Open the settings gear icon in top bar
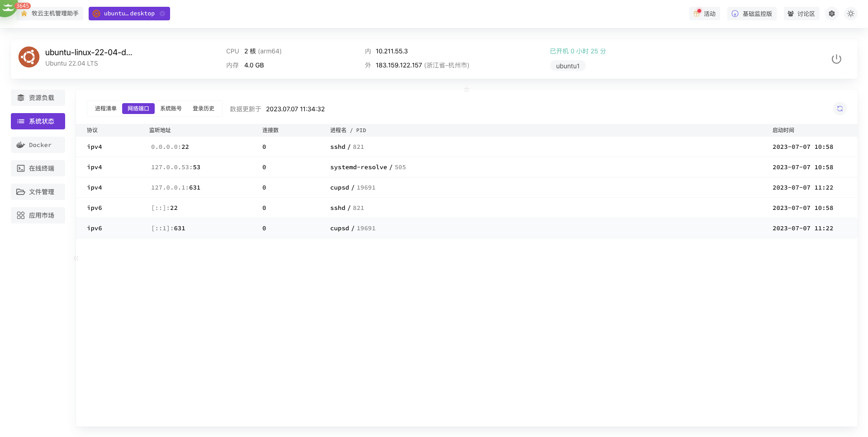Viewport: 868px width, 437px height. point(832,14)
